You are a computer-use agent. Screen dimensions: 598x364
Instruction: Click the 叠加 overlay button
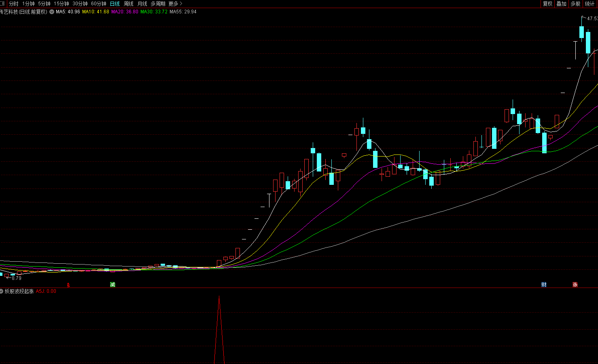coord(561,4)
